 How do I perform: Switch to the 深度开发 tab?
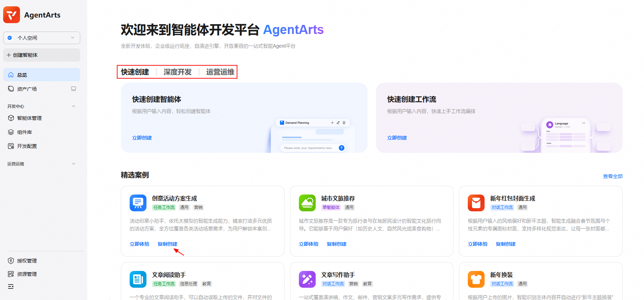point(178,72)
